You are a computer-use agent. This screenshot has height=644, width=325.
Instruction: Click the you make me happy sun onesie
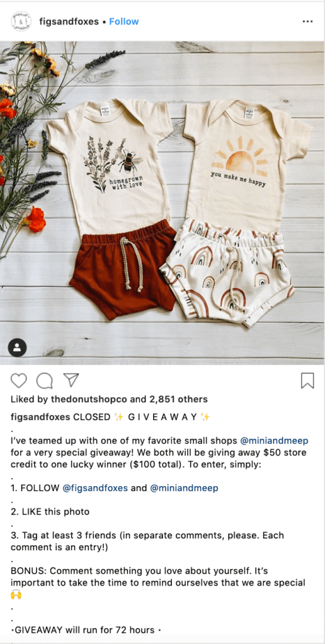[245, 164]
